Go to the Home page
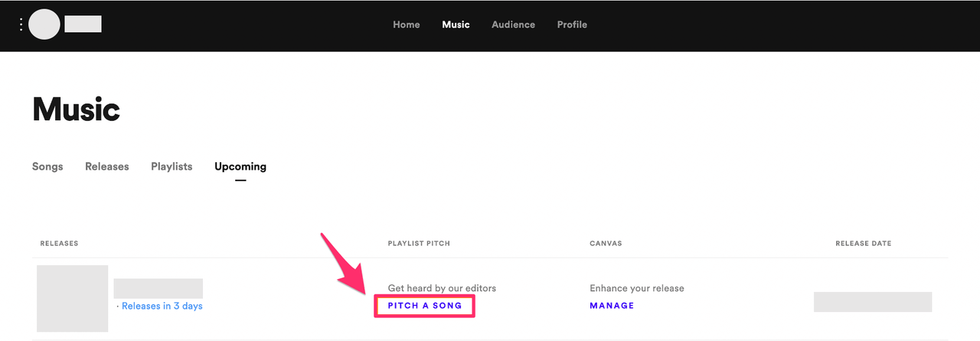 tap(406, 24)
